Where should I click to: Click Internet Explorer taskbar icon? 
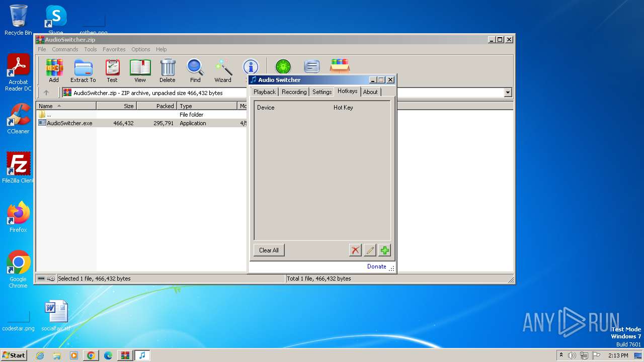40,355
